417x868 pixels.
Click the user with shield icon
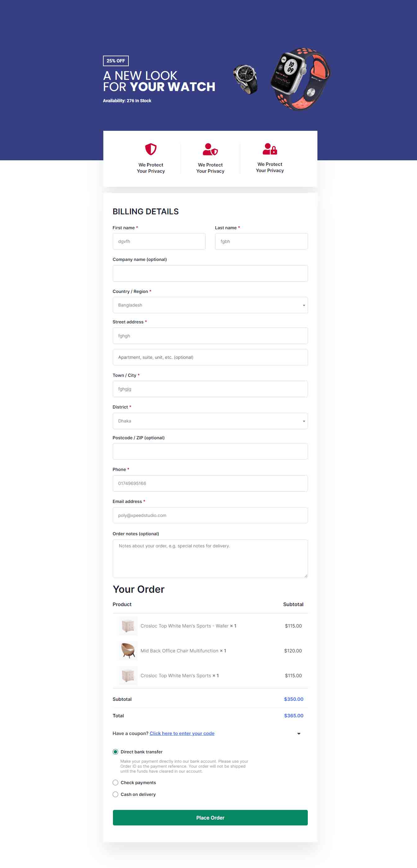[210, 149]
